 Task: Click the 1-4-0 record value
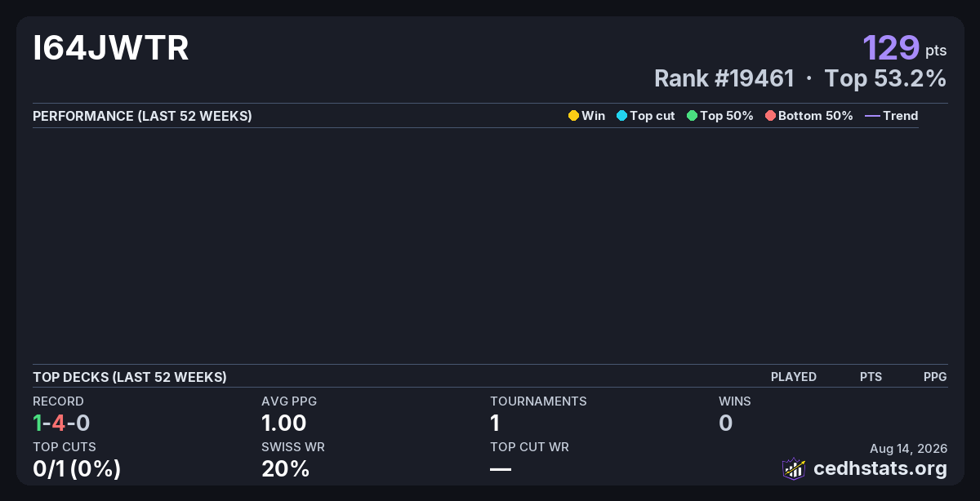pyautogui.click(x=61, y=423)
